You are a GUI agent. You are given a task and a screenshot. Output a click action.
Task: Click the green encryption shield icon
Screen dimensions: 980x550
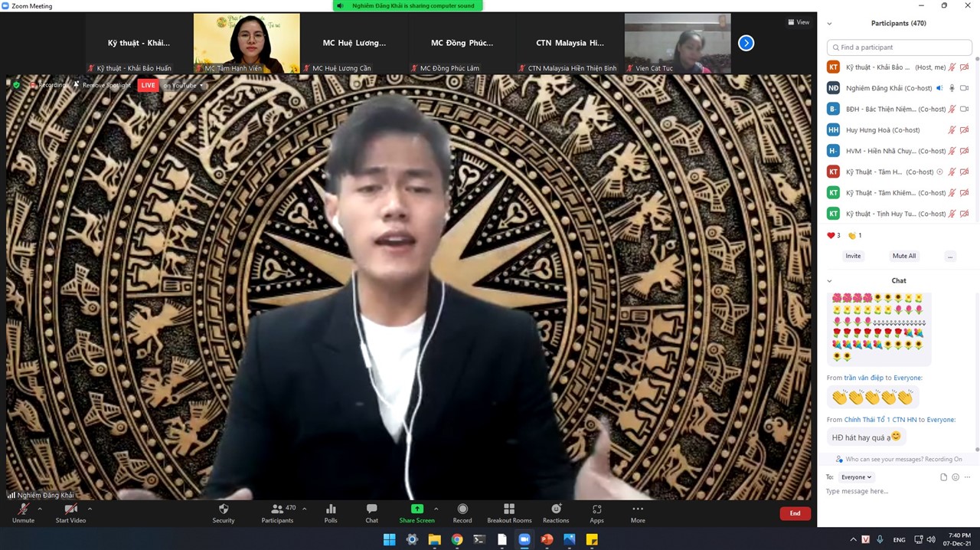[x=17, y=85]
